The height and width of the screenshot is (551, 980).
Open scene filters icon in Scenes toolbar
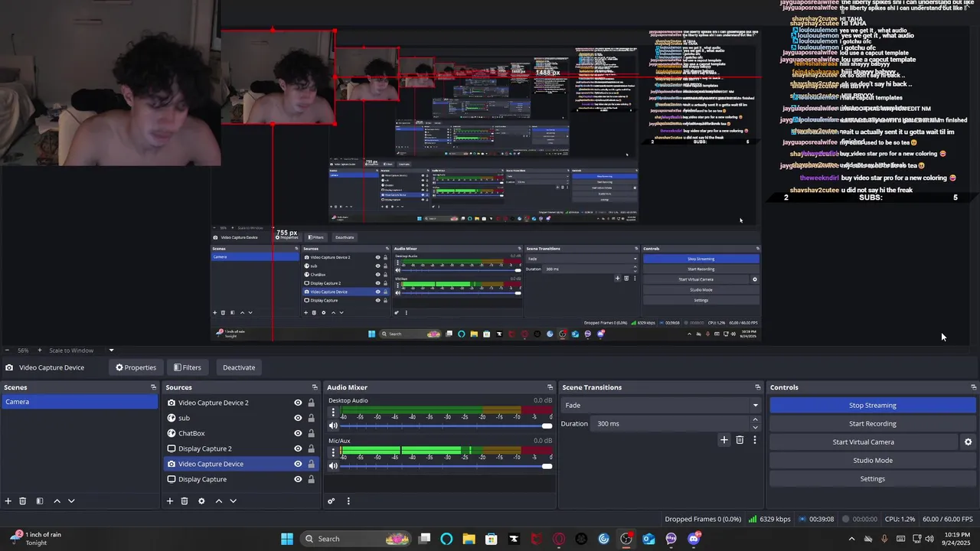(40, 501)
